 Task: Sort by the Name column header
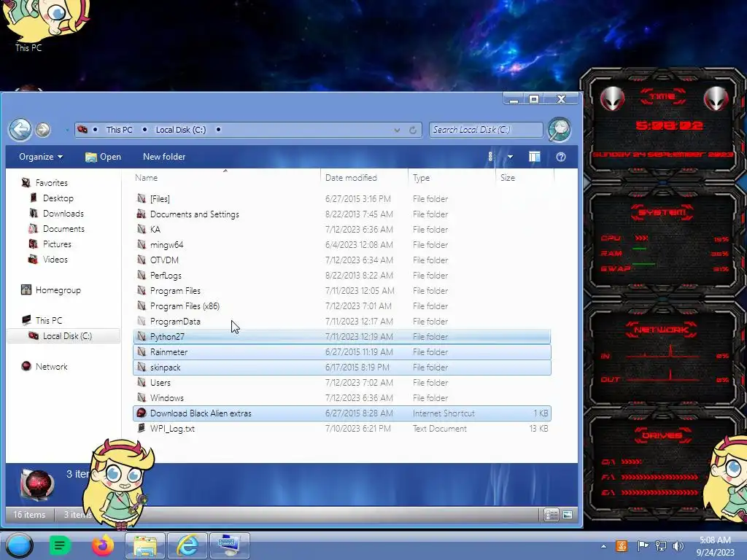coord(146,178)
